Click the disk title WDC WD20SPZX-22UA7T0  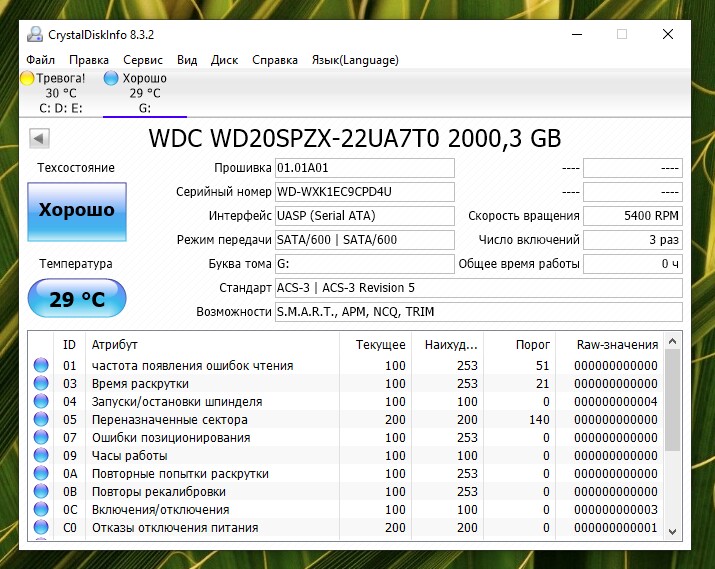tap(294, 138)
